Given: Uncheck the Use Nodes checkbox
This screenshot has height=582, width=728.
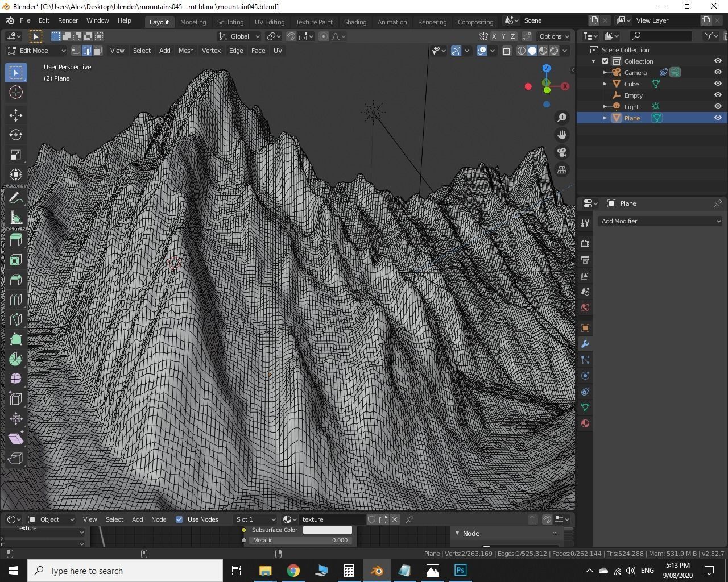Looking at the screenshot, I should point(179,519).
